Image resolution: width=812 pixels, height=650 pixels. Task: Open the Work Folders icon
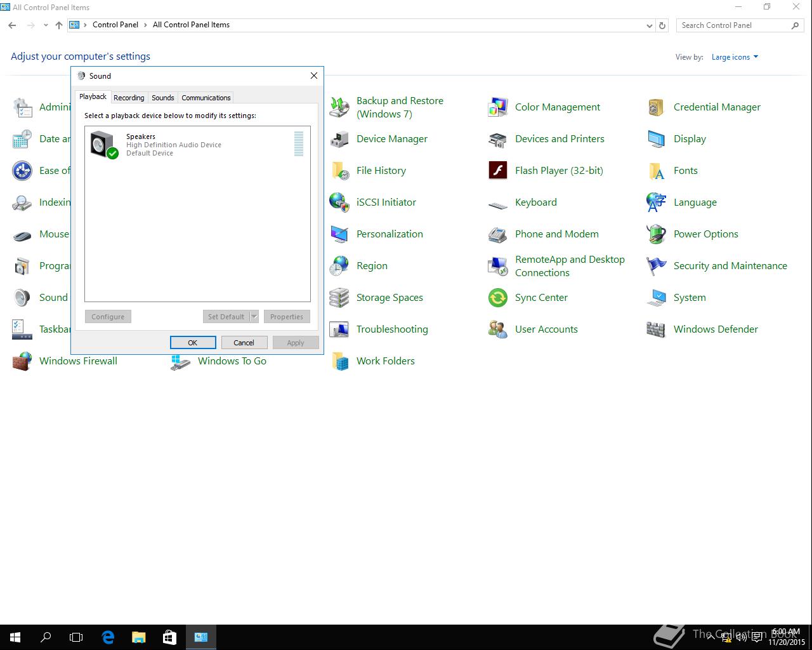tap(339, 361)
